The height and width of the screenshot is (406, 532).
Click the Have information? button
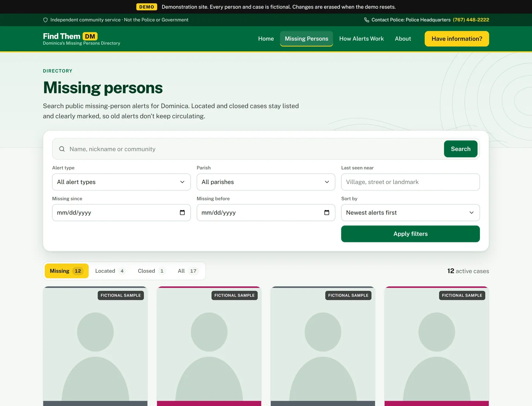(x=457, y=39)
